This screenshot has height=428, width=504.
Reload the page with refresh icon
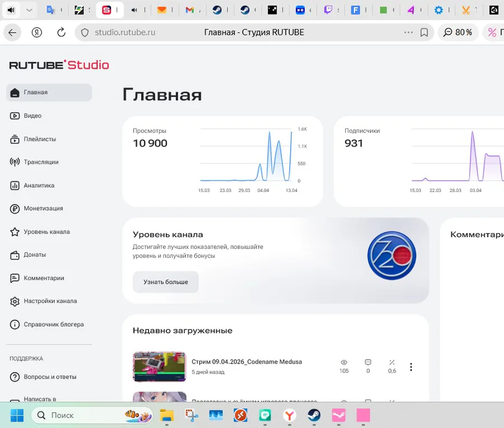[x=61, y=32]
